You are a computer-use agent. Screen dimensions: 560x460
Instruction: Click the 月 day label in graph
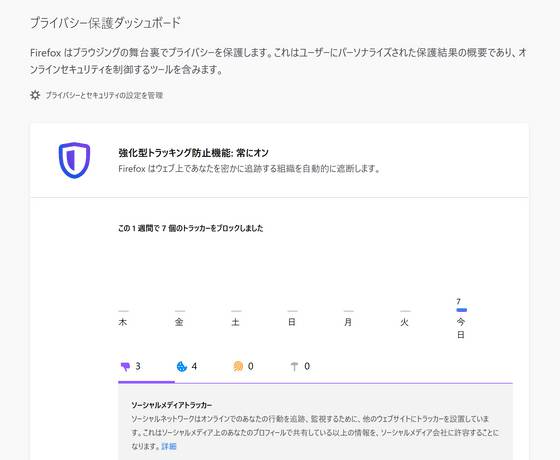point(348,322)
